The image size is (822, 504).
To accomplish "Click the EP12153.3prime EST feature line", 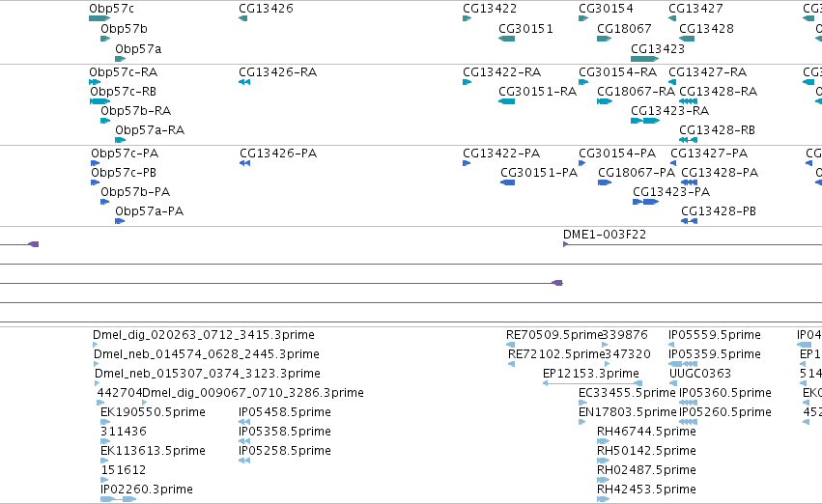I will tap(592, 383).
